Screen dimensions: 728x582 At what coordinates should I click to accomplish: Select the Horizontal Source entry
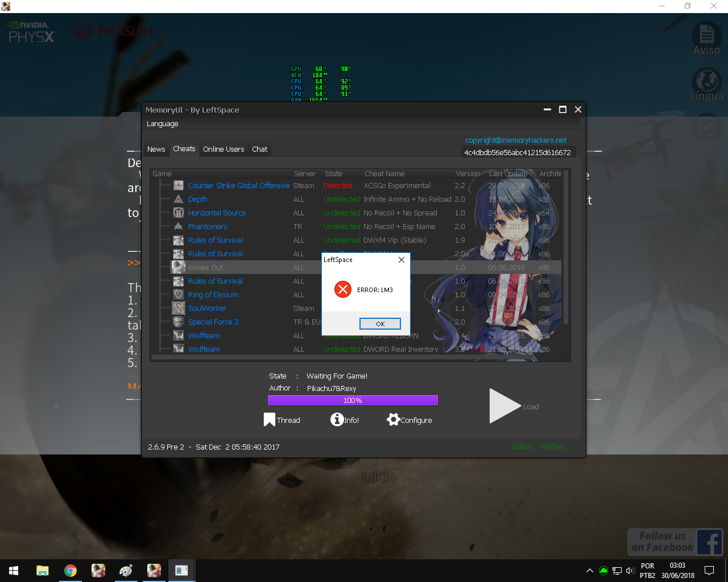pyautogui.click(x=217, y=213)
